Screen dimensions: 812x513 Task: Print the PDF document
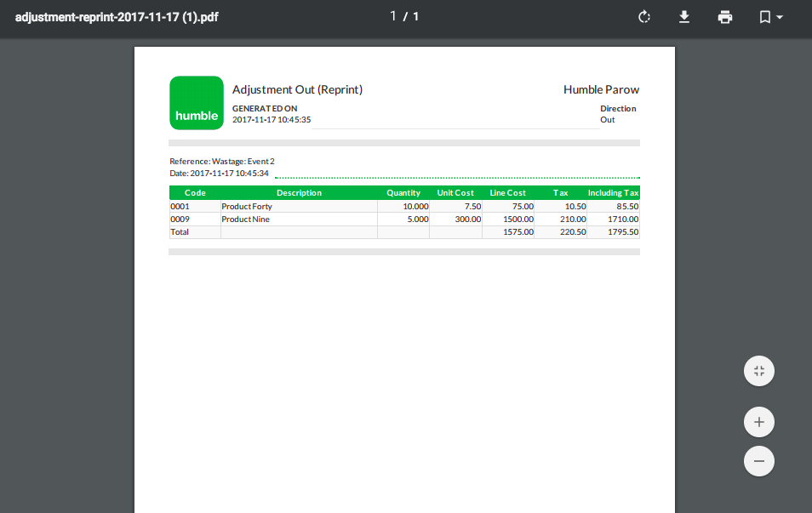point(725,17)
